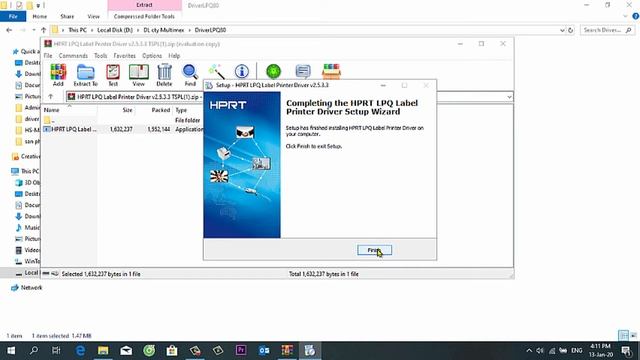Click 'Local Disk (D:)' breadcrumb
The width and height of the screenshot is (640, 360).
pyautogui.click(x=115, y=30)
